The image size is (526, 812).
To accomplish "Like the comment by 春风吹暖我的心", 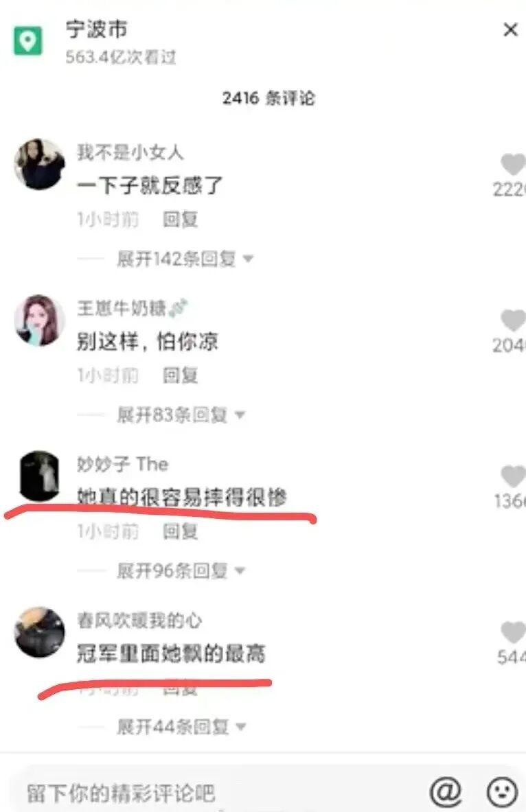I will [x=513, y=632].
